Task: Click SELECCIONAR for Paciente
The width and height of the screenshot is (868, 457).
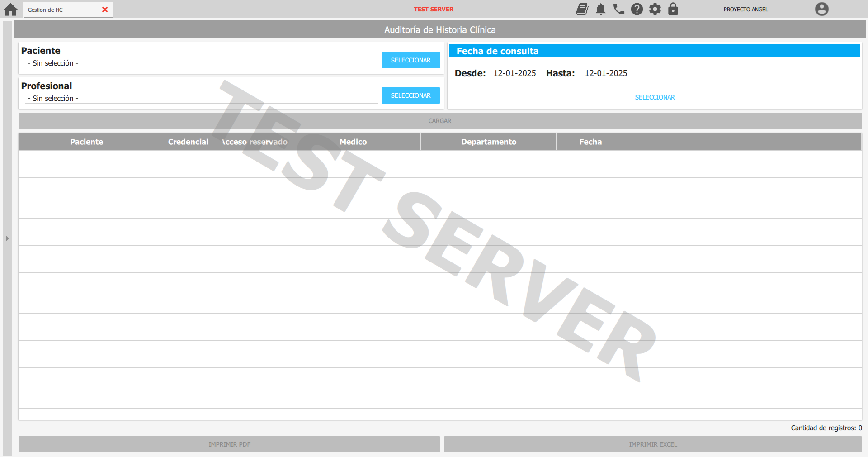Action: click(410, 60)
